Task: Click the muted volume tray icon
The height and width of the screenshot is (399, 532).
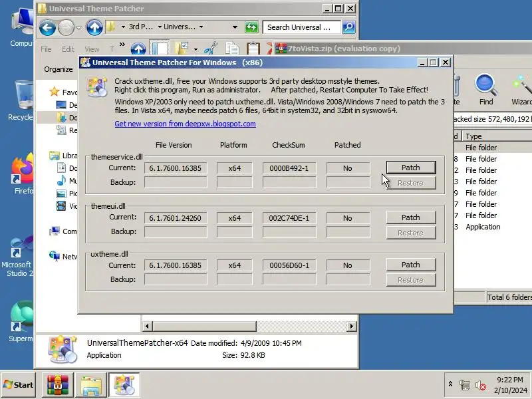Action: click(480, 385)
